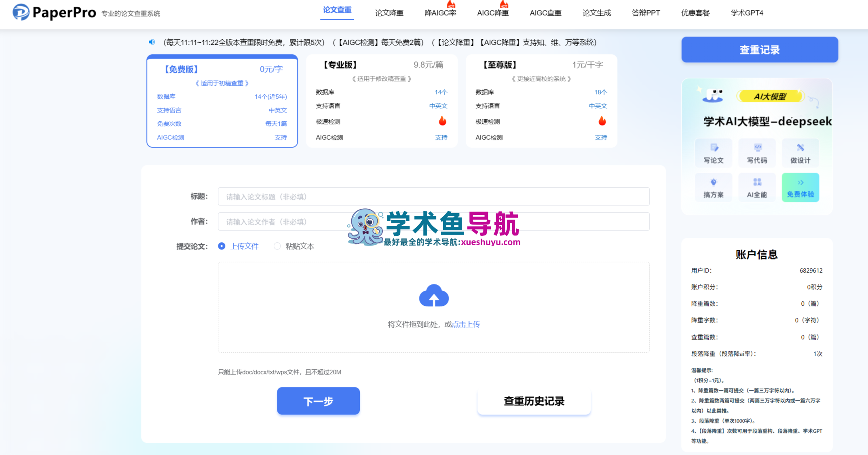
Task: Click the user ID value 6829612
Action: [811, 271]
